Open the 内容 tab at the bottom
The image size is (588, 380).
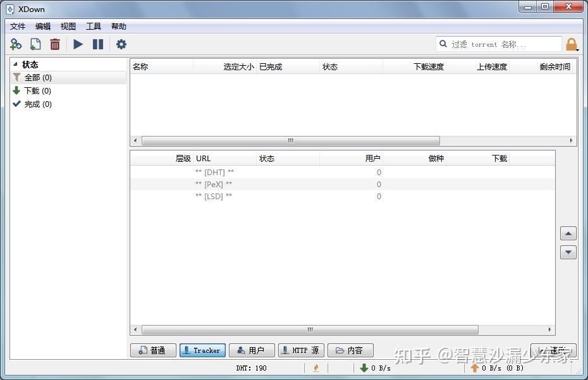click(x=350, y=350)
